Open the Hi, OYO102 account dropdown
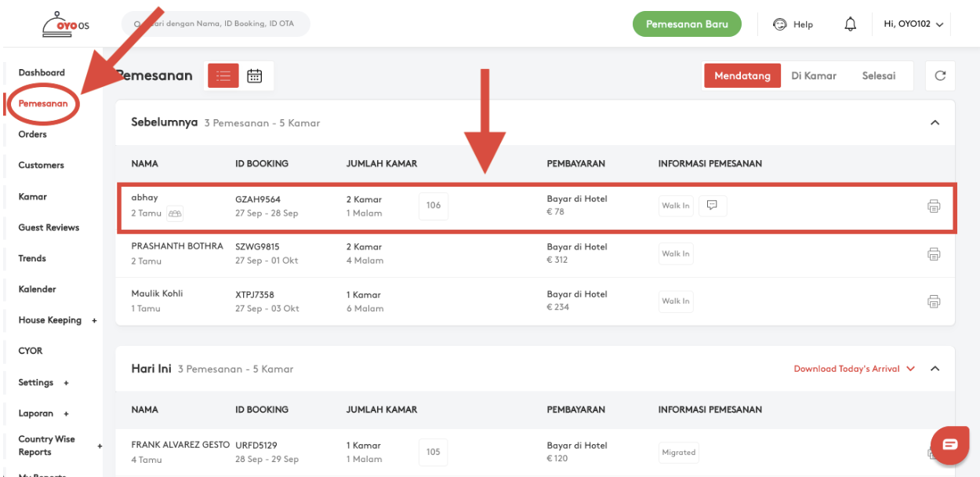980x477 pixels. coord(913,24)
